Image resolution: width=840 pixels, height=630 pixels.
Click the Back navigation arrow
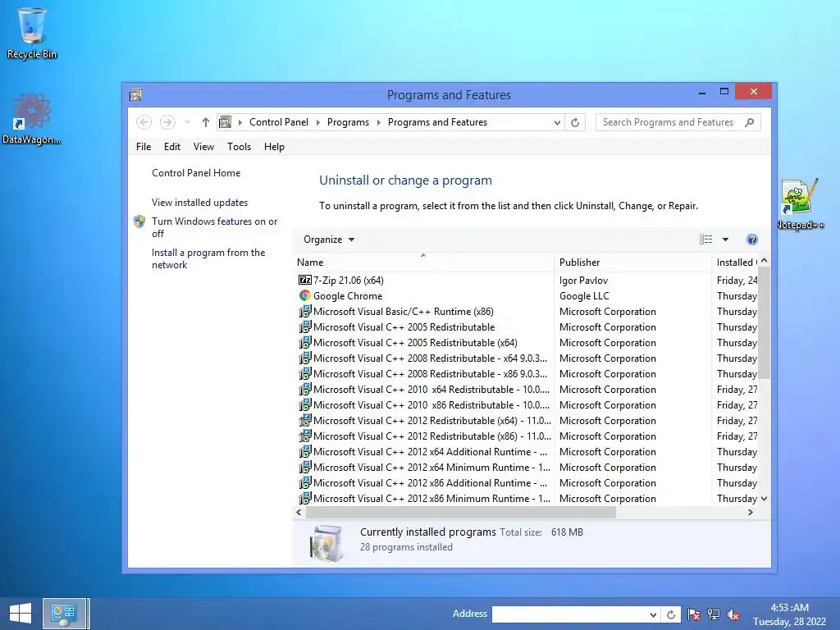[x=144, y=122]
